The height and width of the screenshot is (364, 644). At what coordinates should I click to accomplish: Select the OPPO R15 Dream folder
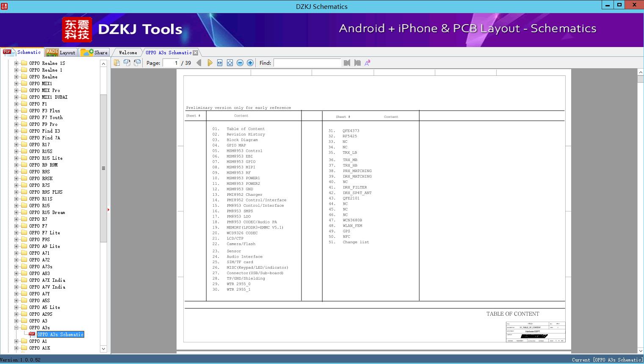coord(47,212)
